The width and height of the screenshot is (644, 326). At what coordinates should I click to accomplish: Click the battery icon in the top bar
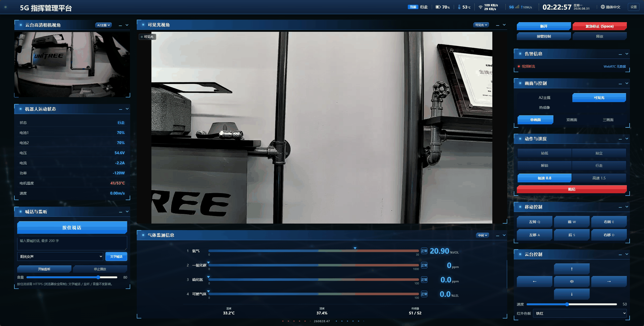tap(438, 7)
